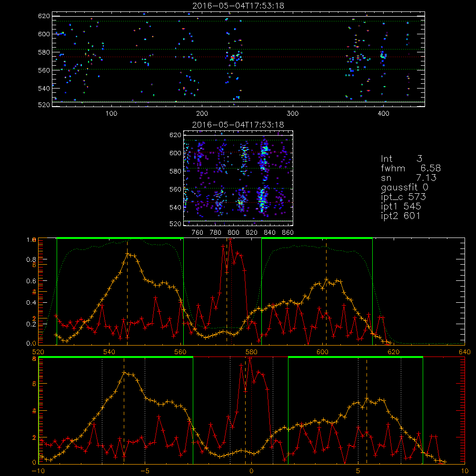
Task: Click the '400' x-axis label of top panel
Action: pyautogui.click(x=383, y=114)
